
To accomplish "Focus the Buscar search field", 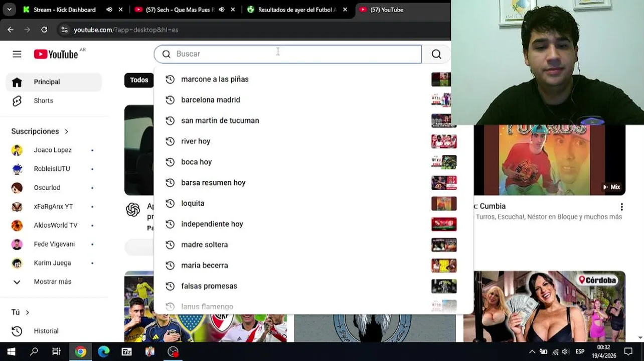I will [x=287, y=54].
